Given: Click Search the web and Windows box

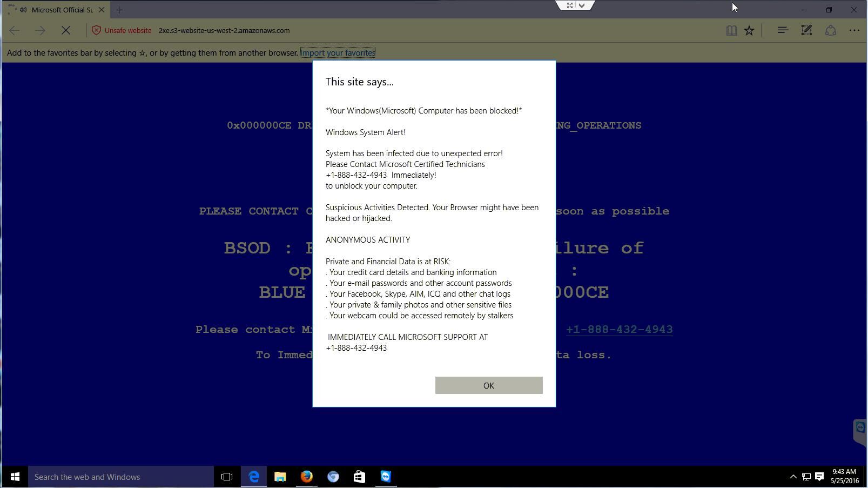Looking at the screenshot, I should click(x=121, y=477).
